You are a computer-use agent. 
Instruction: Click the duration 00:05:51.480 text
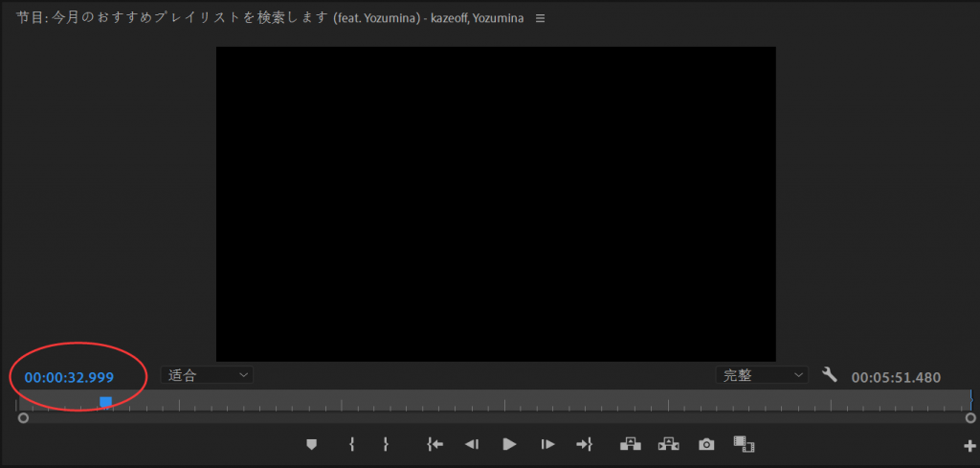coord(896,377)
